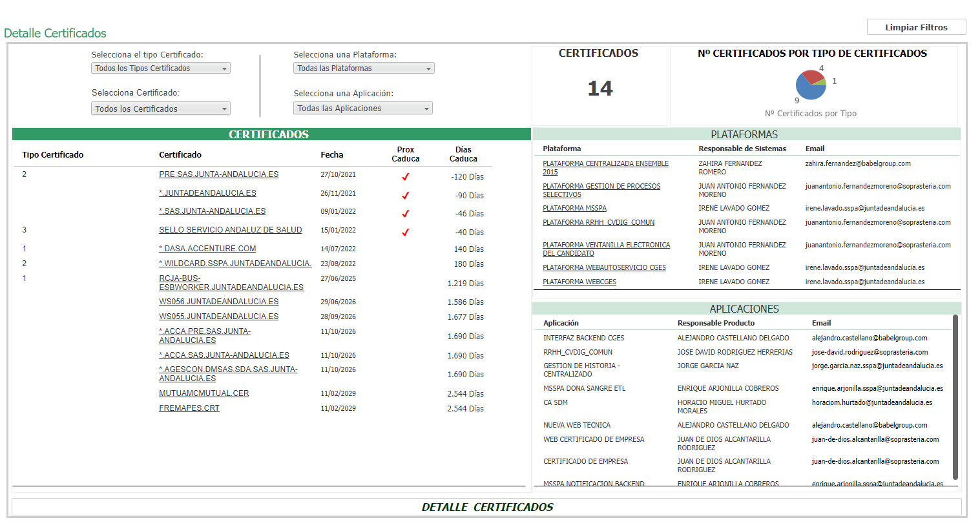Click the *.WILDCARD.SSPA.JUNTADEANDALUCIA certificate link
The image size is (980, 529).
tap(235, 264)
